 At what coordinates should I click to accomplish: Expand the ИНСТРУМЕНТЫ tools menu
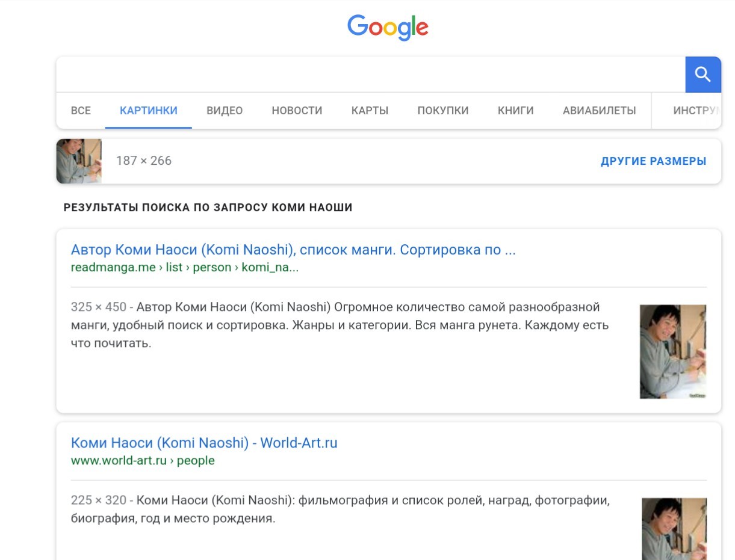695,111
